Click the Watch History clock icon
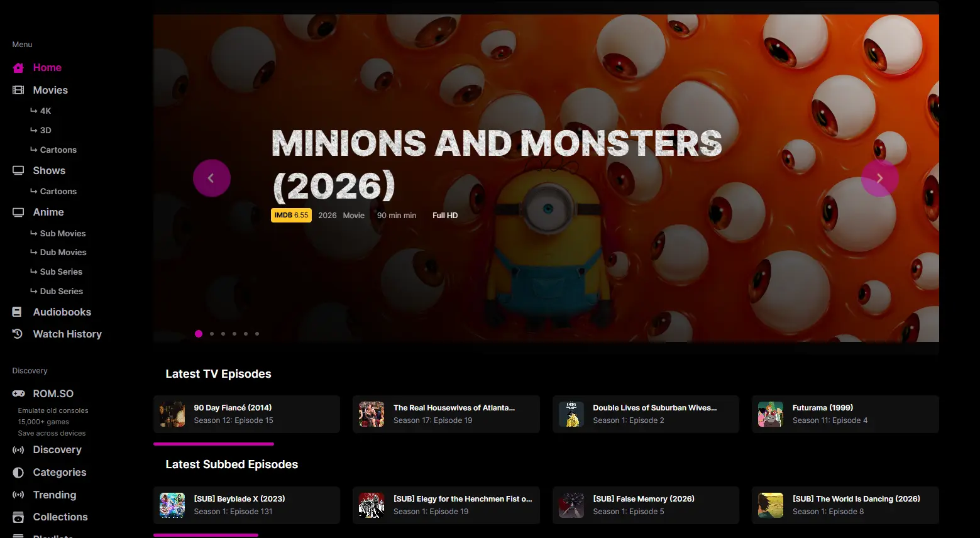Screen dimensions: 980x538 [18, 334]
